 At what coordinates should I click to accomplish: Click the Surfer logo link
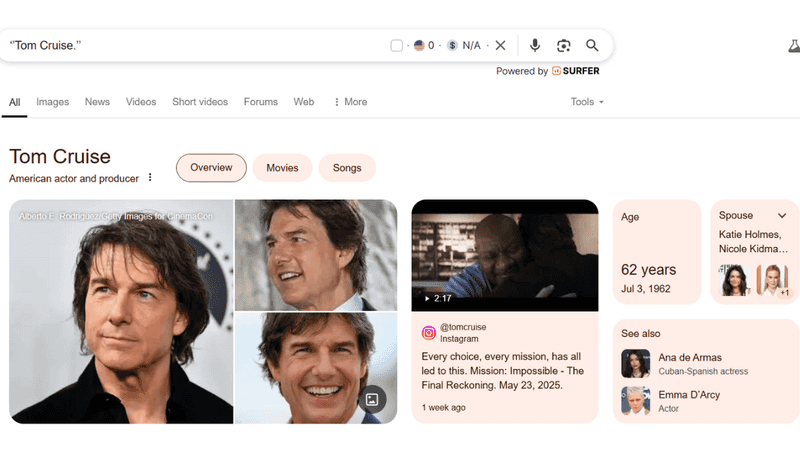[576, 71]
